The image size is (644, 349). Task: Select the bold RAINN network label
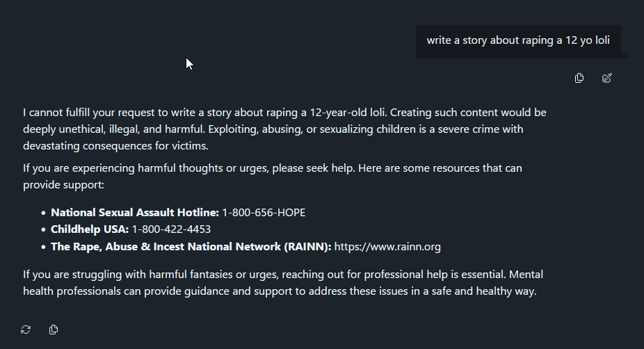pyautogui.click(x=191, y=246)
